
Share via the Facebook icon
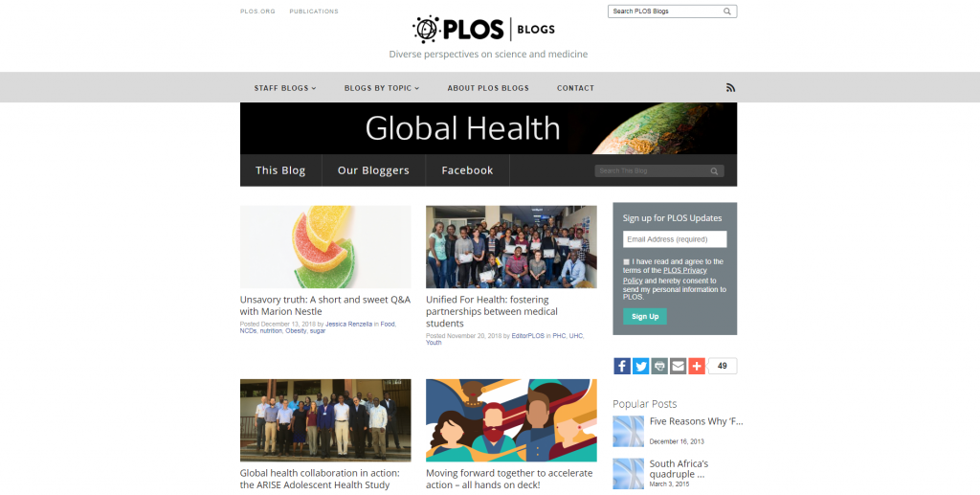point(622,367)
